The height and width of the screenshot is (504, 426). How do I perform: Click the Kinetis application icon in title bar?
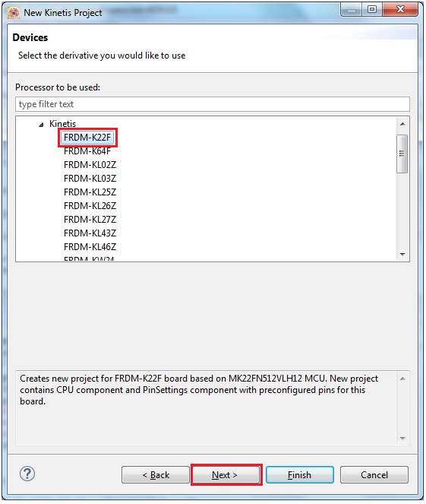(x=14, y=13)
